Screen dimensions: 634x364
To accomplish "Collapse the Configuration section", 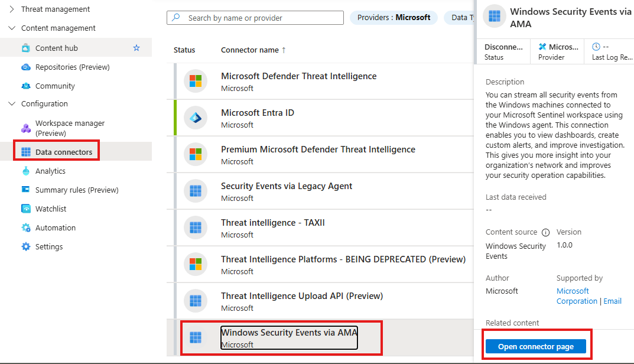I will [x=12, y=103].
